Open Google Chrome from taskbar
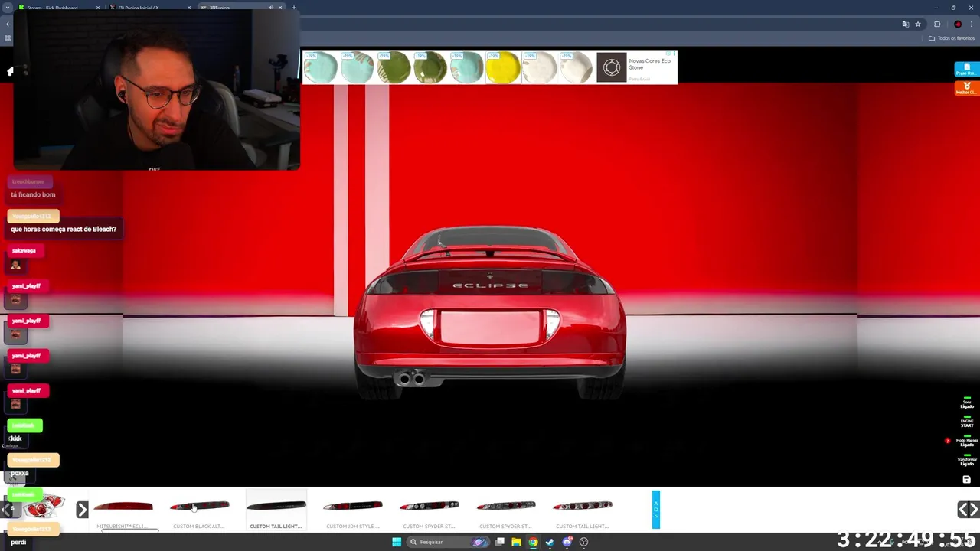 click(x=533, y=542)
